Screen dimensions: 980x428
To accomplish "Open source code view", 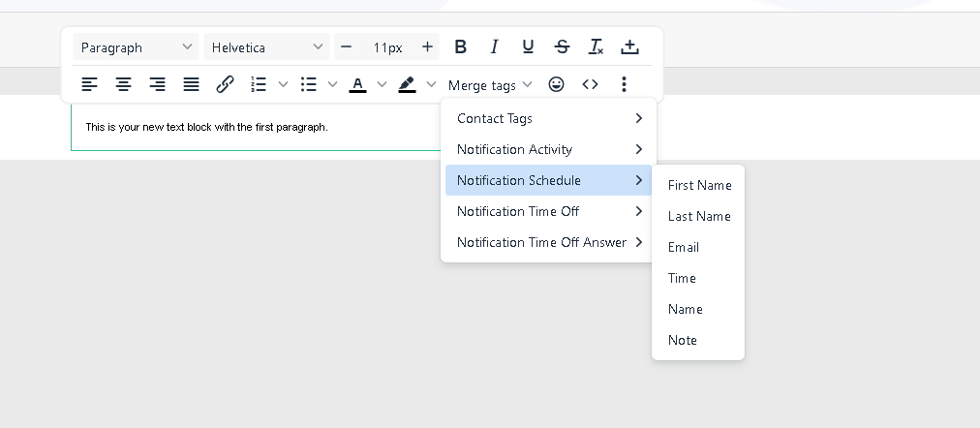I will (x=590, y=85).
